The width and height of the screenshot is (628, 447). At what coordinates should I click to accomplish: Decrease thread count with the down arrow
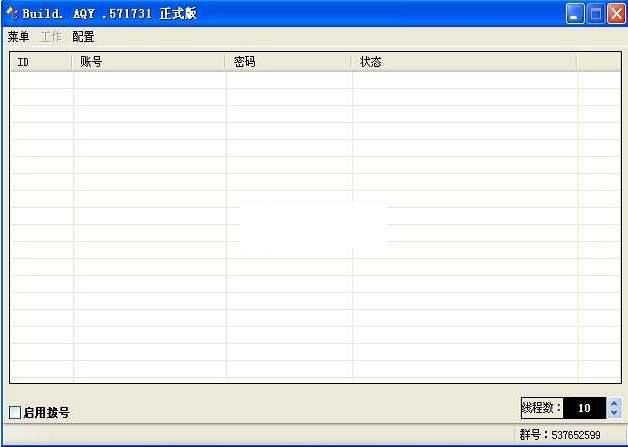614,413
